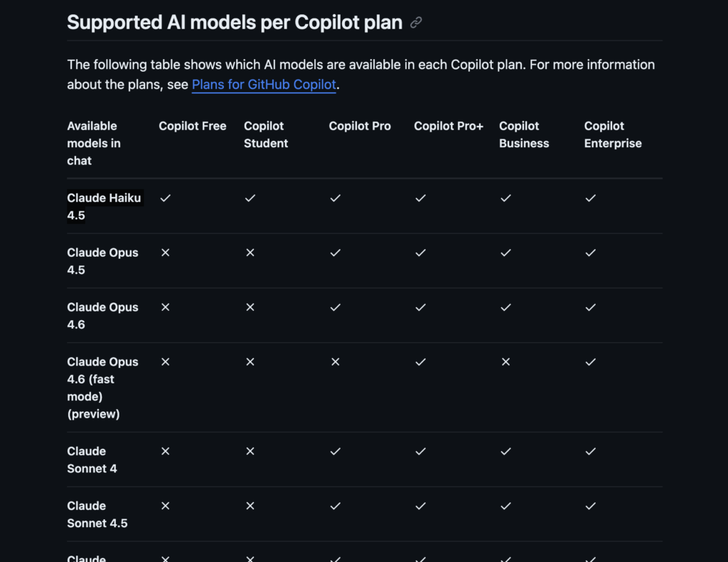Click Copilot Enterprise checkmark for Claude Sonnet 4

pyautogui.click(x=591, y=451)
